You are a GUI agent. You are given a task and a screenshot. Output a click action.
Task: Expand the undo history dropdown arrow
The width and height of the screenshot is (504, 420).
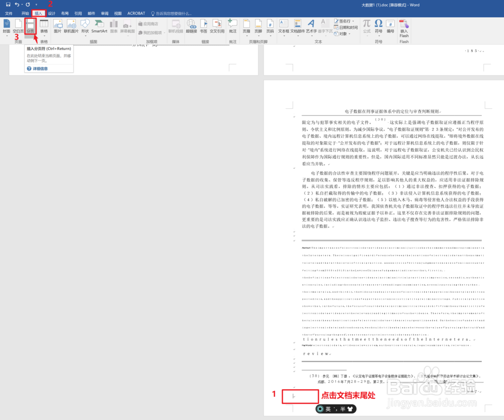point(22,5)
